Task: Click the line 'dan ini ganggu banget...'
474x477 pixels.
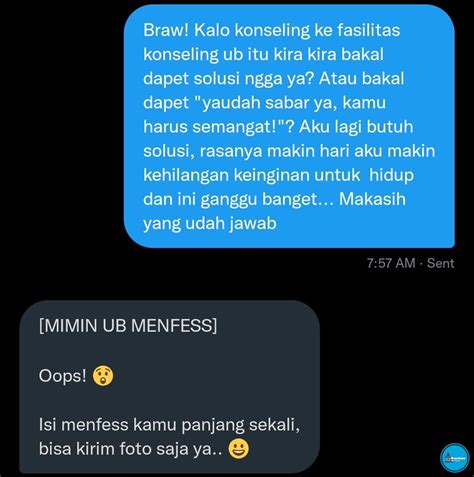Action: pyautogui.click(x=238, y=199)
